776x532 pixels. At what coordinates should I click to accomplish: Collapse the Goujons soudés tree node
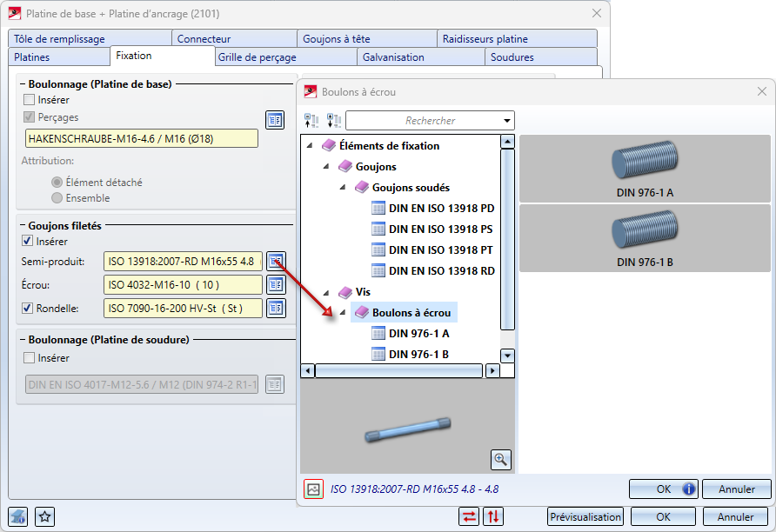(x=343, y=187)
